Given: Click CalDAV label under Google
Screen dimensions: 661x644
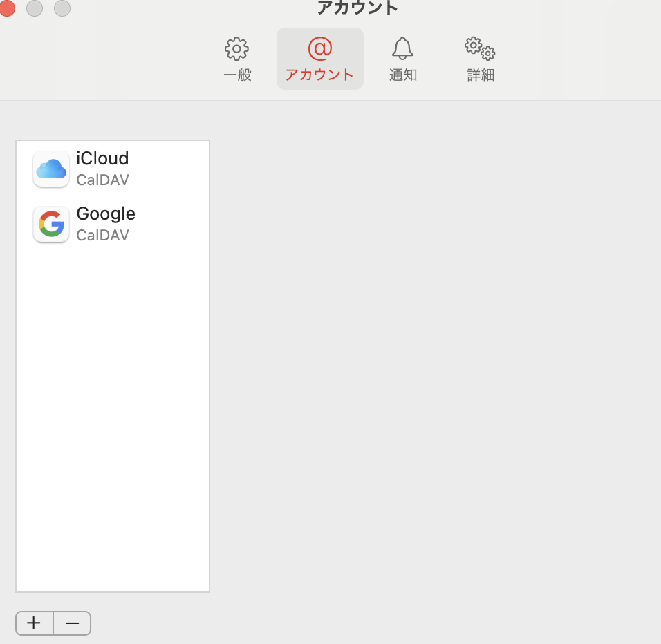Looking at the screenshot, I should [102, 235].
